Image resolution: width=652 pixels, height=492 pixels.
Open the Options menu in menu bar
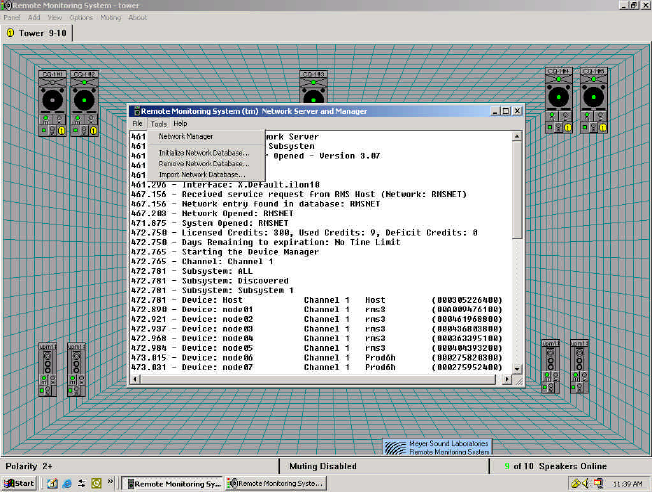pos(81,17)
